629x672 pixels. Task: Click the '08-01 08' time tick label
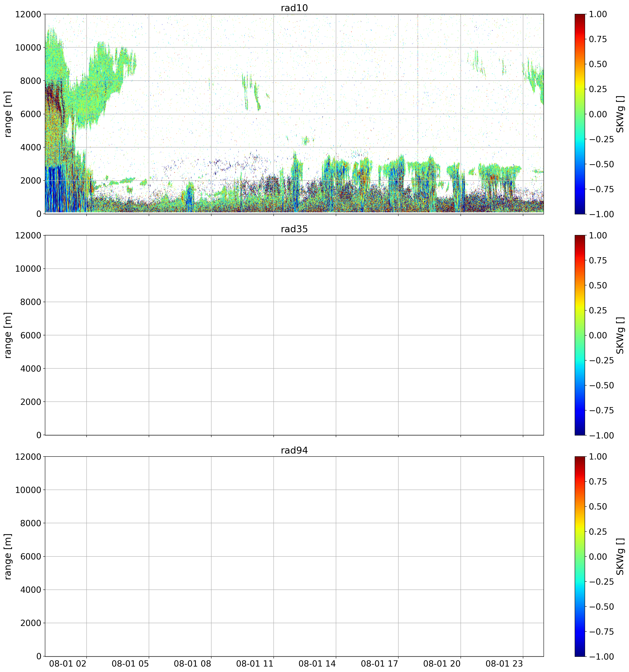click(x=193, y=664)
